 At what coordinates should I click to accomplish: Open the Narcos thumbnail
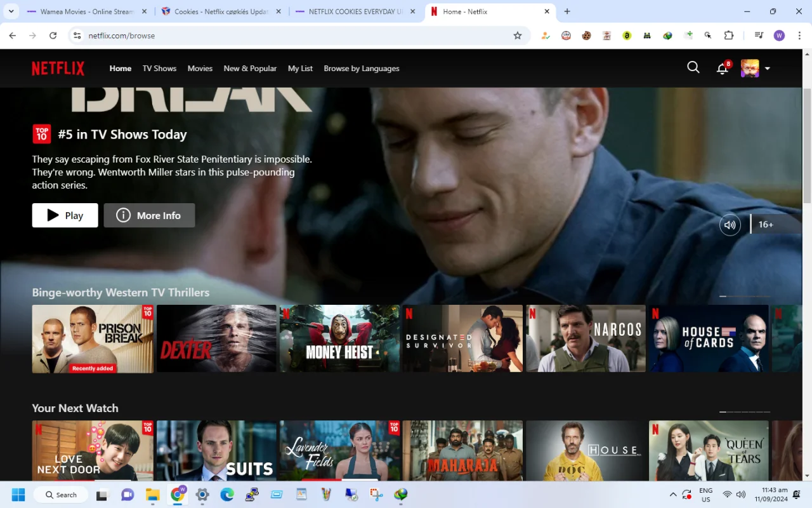(586, 338)
